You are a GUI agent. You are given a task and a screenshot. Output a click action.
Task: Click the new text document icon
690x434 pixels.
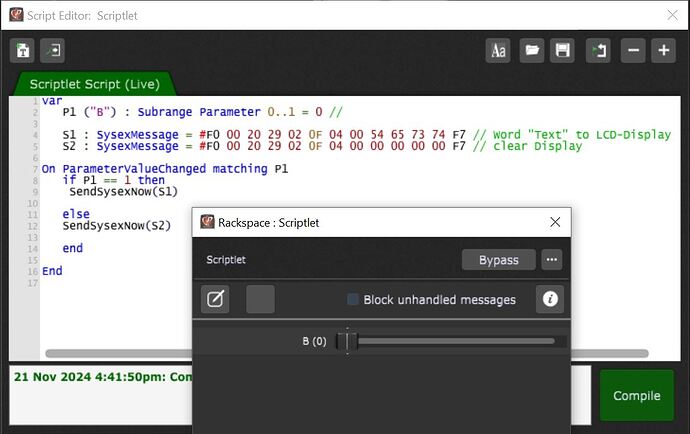point(22,51)
